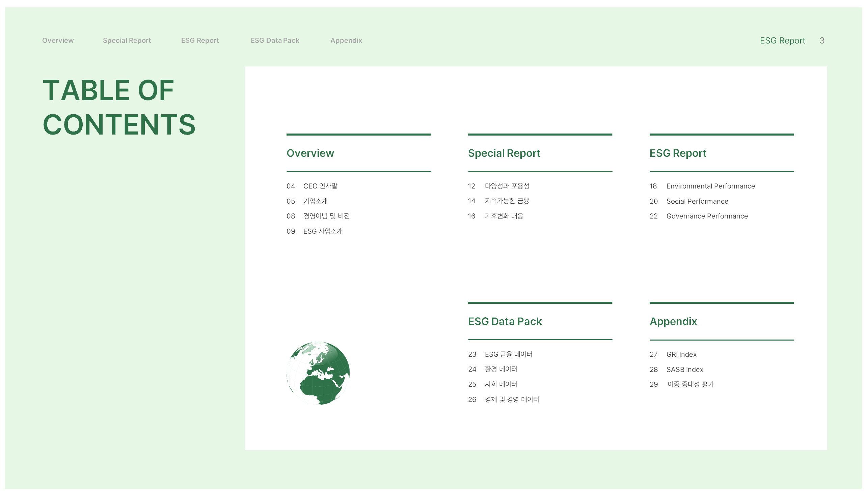Open 경영이념 및 비전 contents entry
Image resolution: width=868 pixels, height=496 pixels.
pyautogui.click(x=326, y=216)
